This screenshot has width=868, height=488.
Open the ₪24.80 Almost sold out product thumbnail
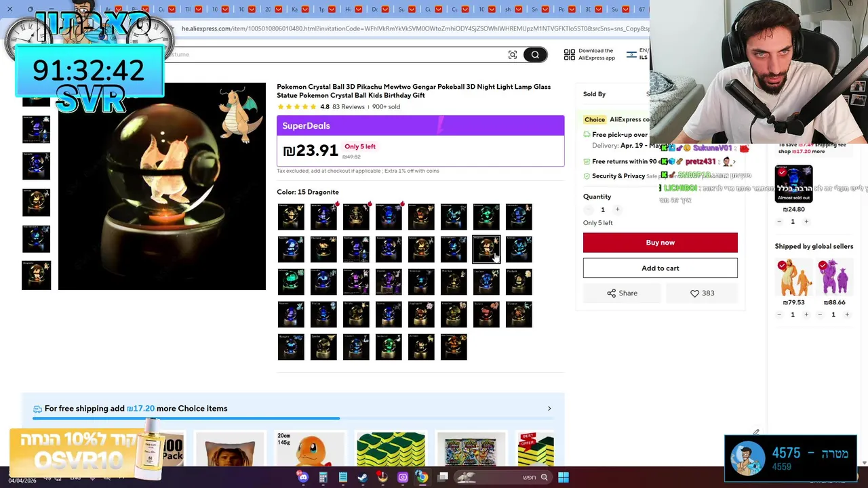pos(794,184)
